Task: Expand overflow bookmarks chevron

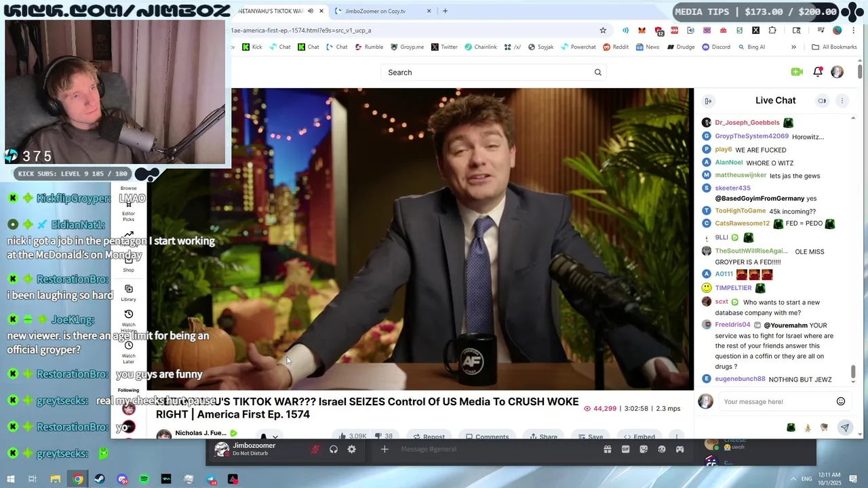Action: click(x=793, y=47)
